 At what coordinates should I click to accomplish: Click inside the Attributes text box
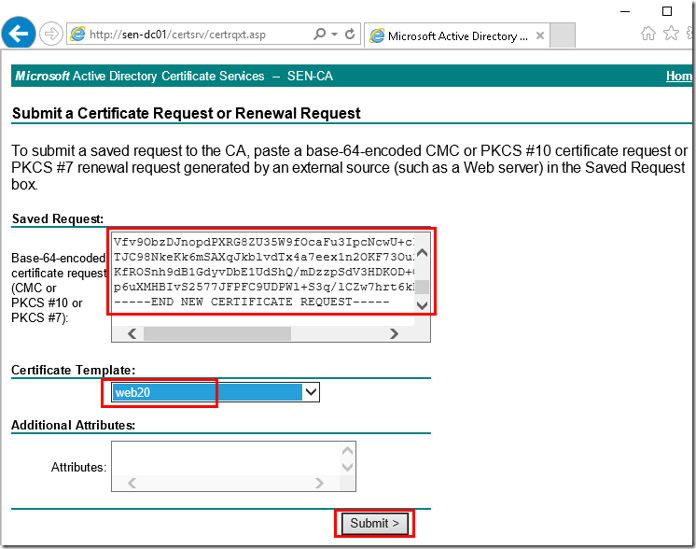225,458
